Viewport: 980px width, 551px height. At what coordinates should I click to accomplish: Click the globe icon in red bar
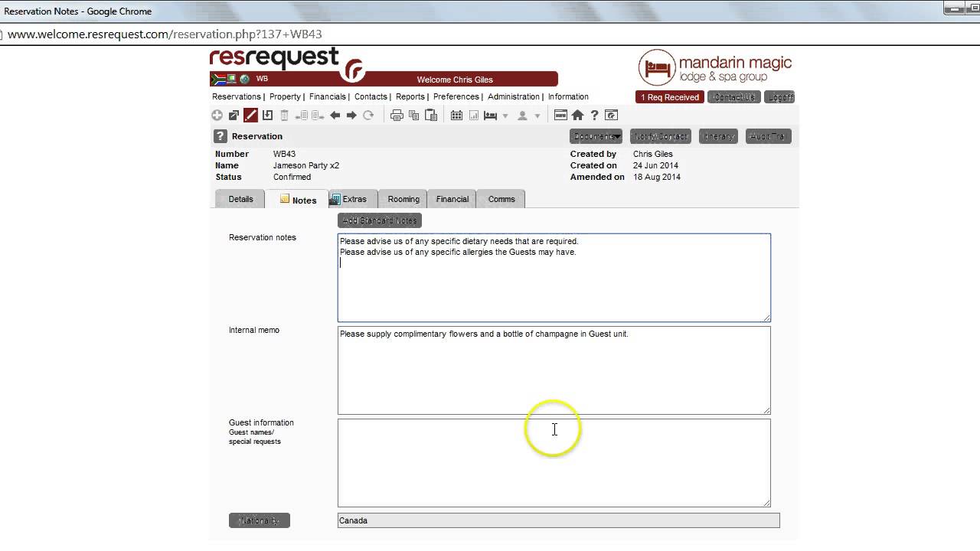tap(245, 79)
